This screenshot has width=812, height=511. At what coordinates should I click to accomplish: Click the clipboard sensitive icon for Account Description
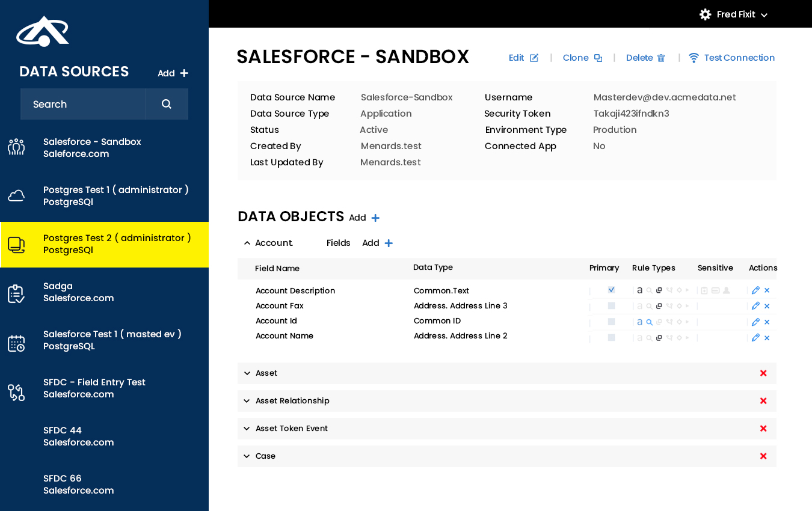(x=704, y=290)
